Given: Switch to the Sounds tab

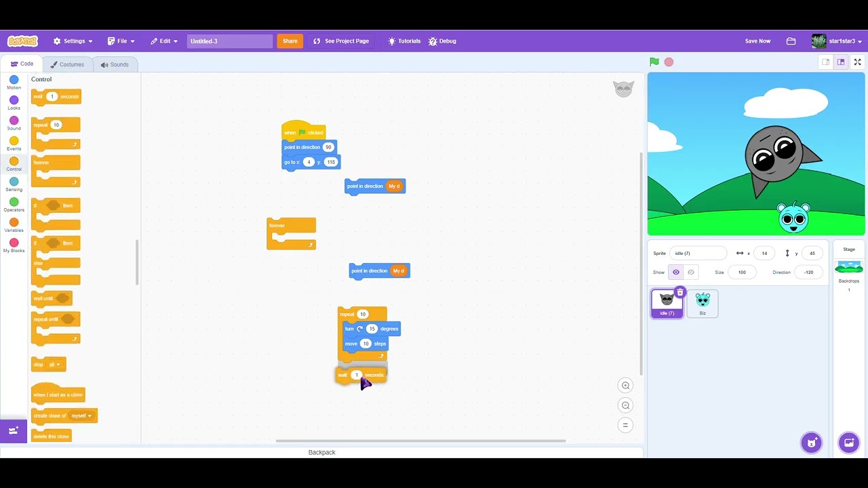Looking at the screenshot, I should [x=115, y=64].
